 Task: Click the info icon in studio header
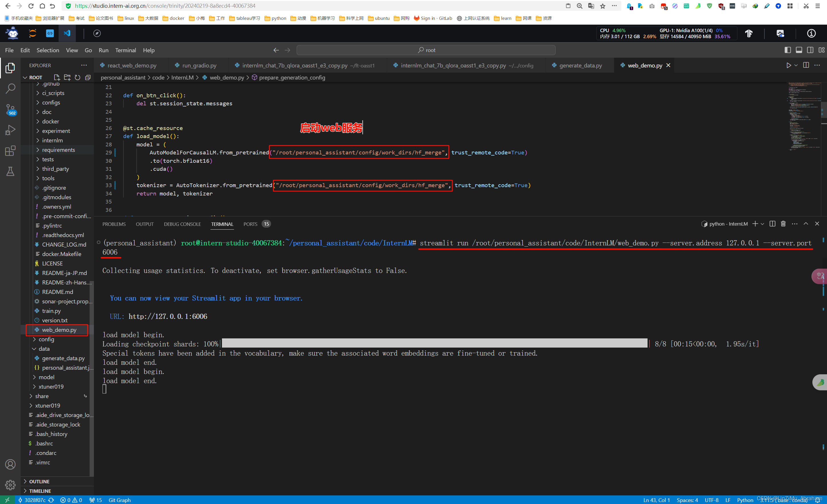pos(811,33)
